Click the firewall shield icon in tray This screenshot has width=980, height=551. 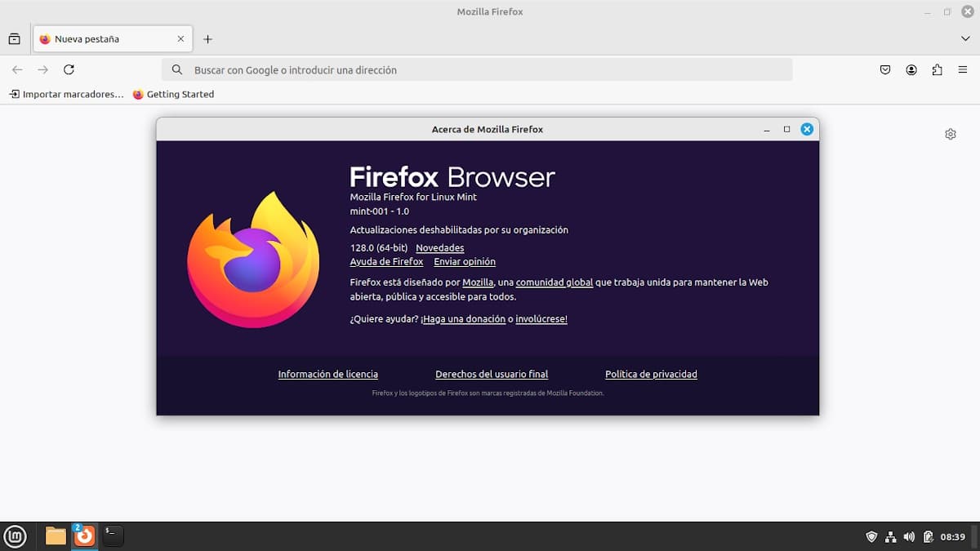[871, 536]
